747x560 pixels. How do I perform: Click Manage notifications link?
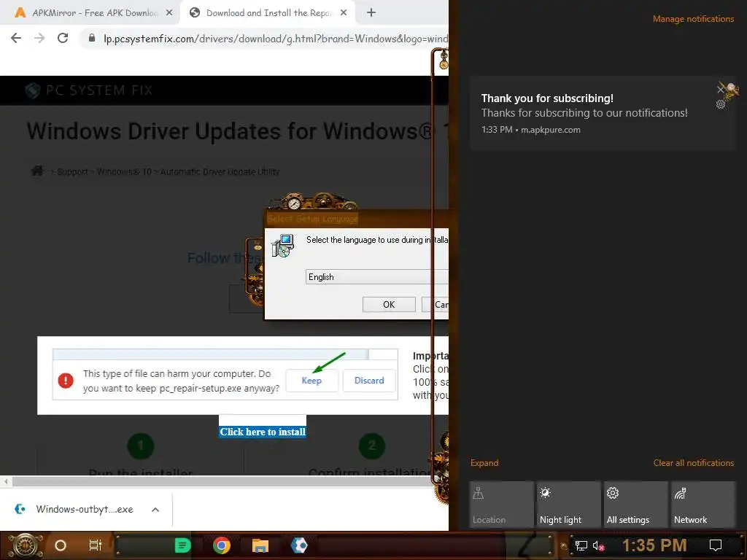click(693, 19)
